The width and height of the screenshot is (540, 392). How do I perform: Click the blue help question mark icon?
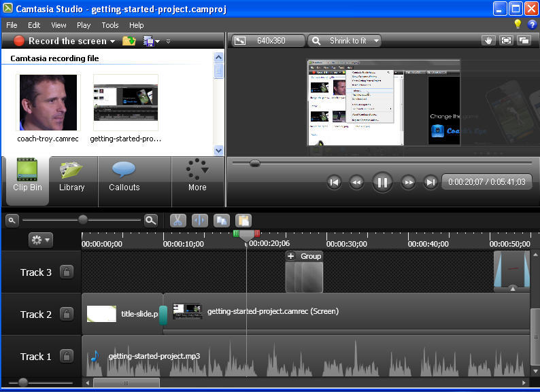coord(532,24)
